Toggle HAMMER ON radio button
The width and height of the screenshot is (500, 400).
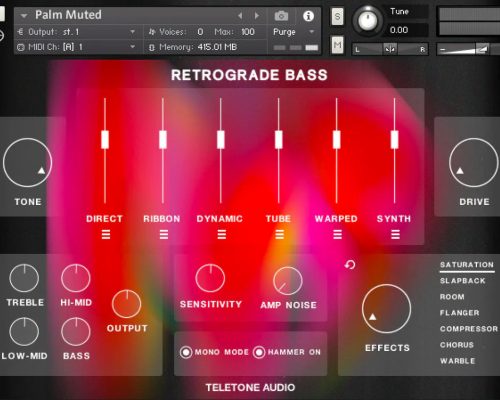tap(259, 352)
